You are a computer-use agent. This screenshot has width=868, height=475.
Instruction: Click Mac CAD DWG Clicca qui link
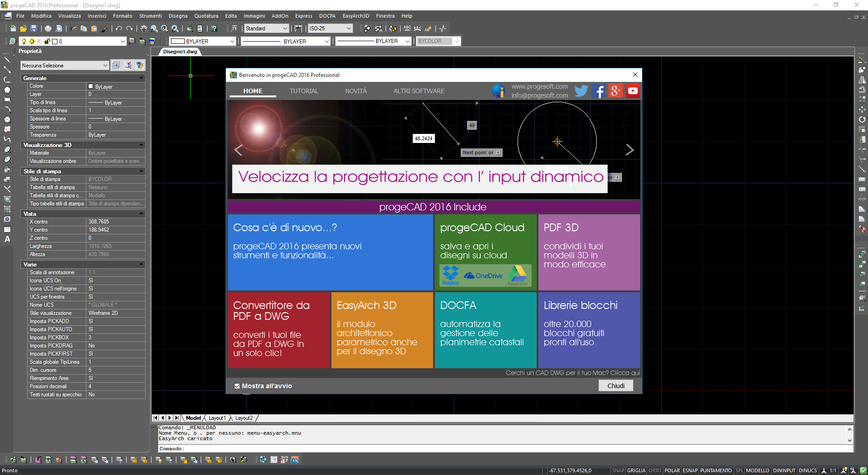pos(573,373)
